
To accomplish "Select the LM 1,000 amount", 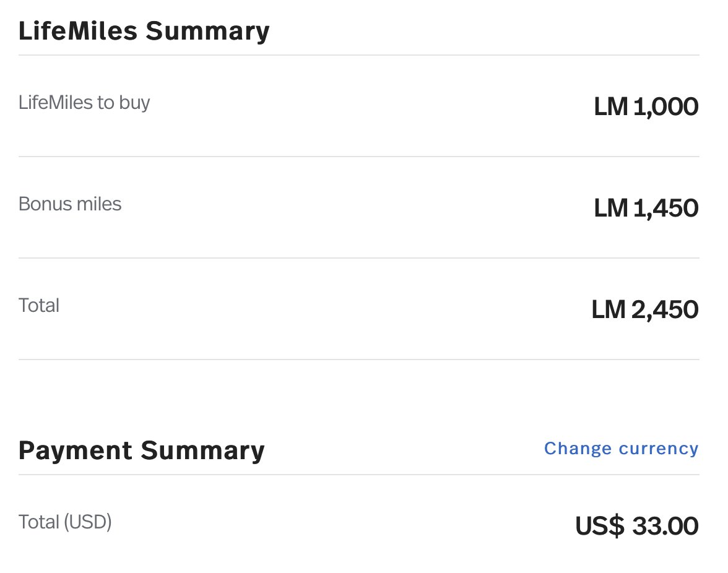I will coord(646,107).
